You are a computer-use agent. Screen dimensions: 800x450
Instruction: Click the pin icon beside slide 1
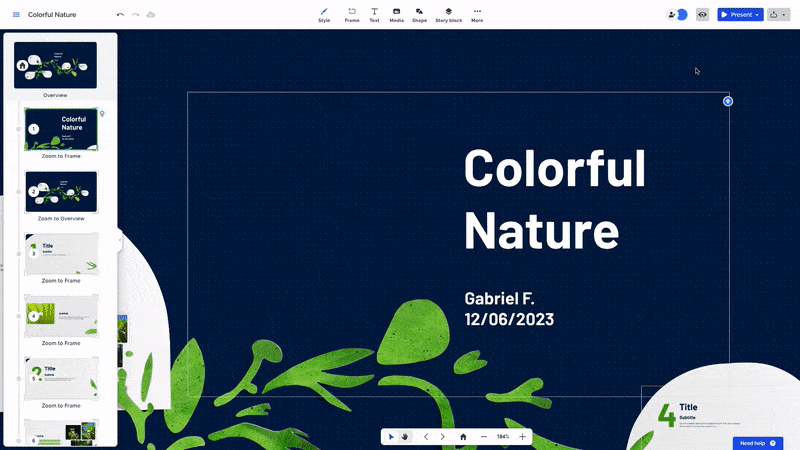point(102,114)
